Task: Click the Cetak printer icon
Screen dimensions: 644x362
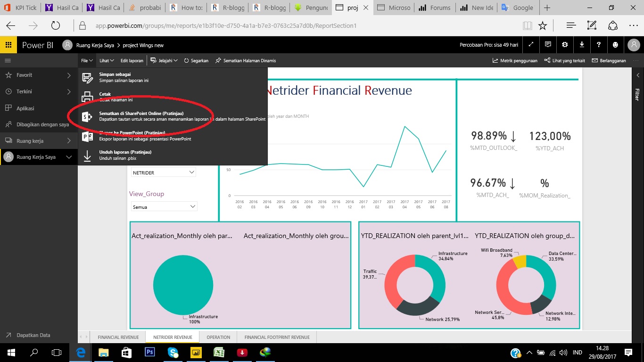Action: (x=88, y=97)
